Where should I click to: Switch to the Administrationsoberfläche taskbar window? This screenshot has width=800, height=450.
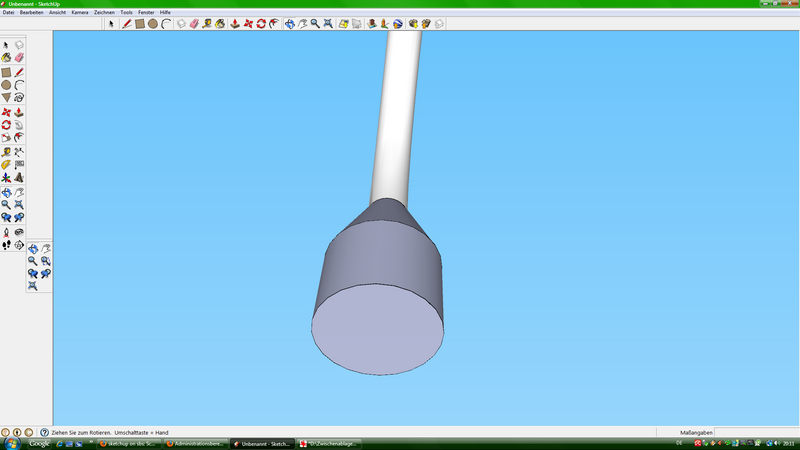point(195,443)
